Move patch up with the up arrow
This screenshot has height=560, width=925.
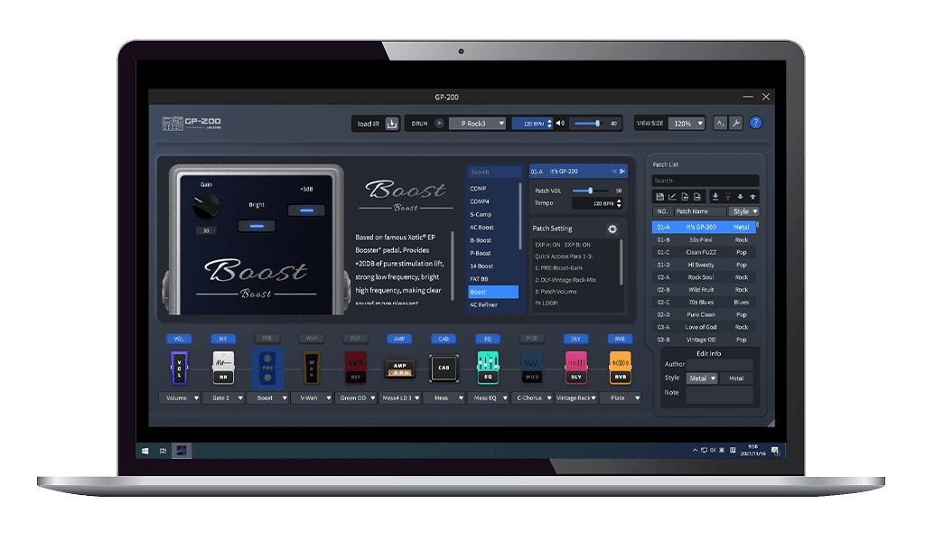pos(752,197)
